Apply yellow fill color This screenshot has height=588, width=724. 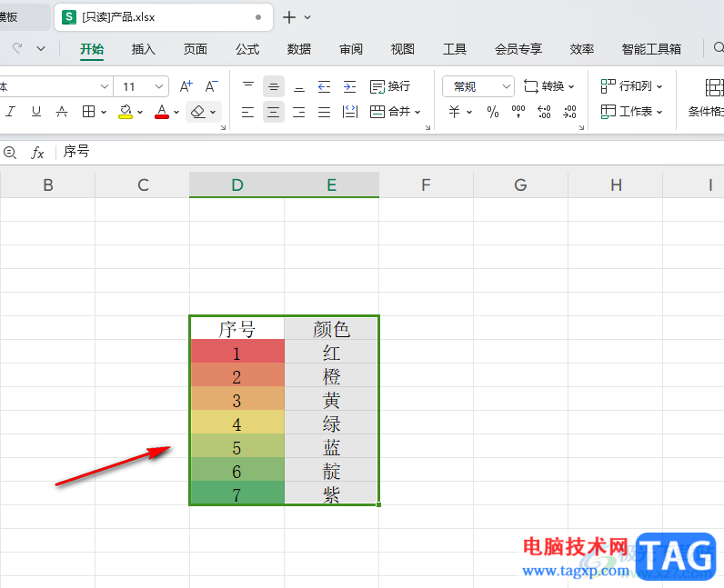126,112
